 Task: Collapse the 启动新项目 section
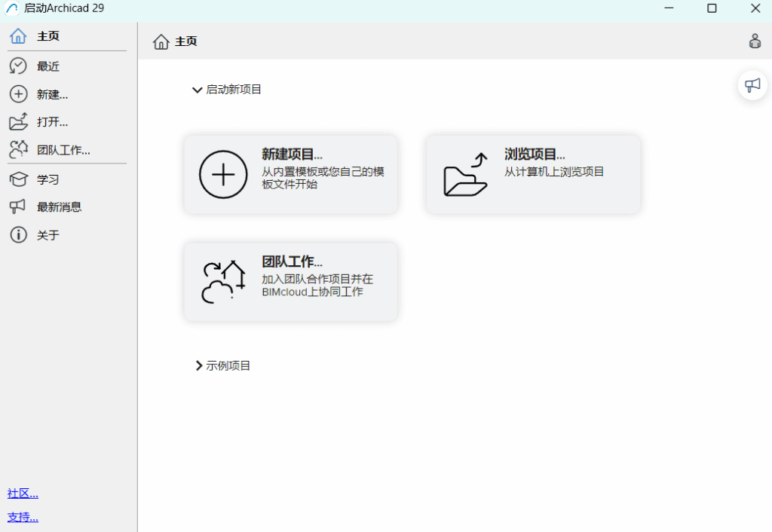click(x=198, y=90)
